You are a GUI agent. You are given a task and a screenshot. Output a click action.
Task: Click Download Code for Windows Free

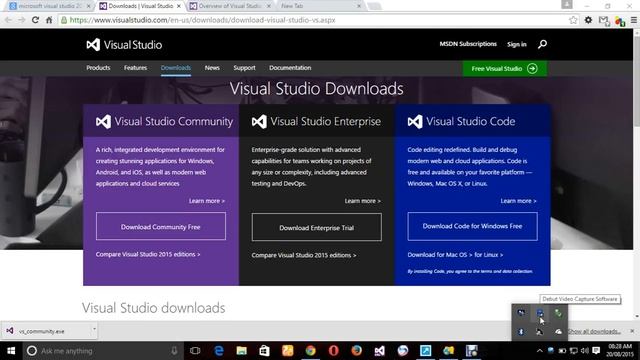coord(472,226)
